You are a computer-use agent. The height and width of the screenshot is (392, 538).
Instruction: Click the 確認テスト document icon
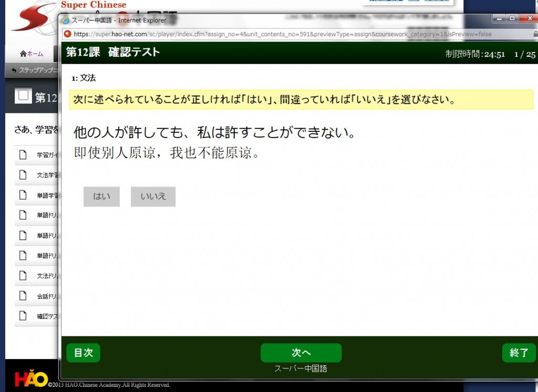[x=23, y=316]
